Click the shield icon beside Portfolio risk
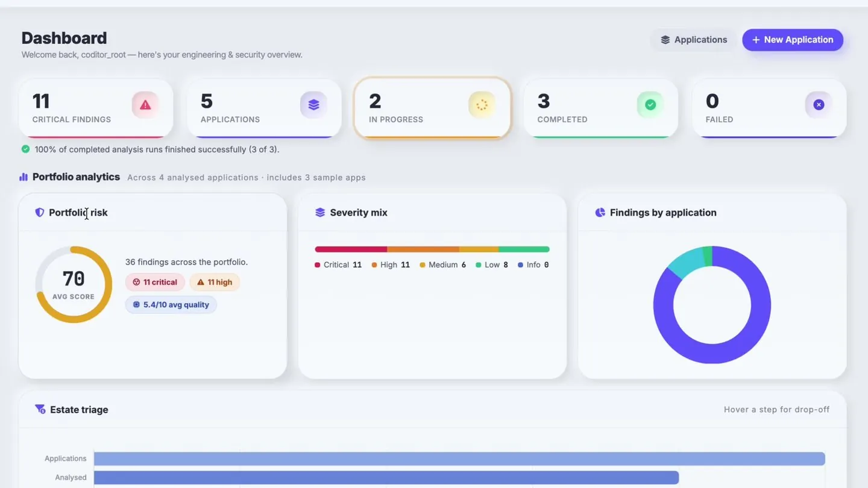Screen dimensions: 868x488 click(40, 212)
